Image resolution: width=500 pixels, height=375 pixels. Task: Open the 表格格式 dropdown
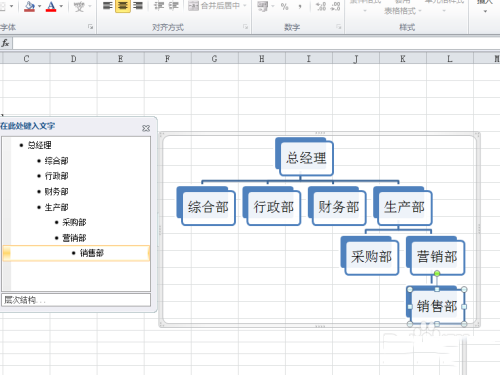click(403, 11)
